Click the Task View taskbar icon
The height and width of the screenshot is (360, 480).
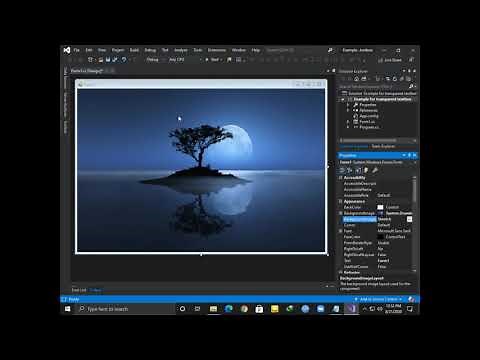pos(197,309)
